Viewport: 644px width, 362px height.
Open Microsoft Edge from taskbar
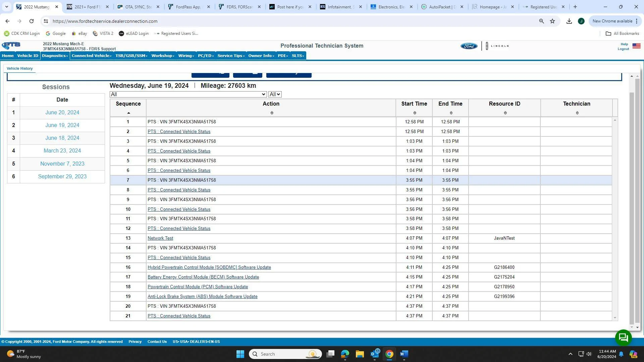point(345,354)
